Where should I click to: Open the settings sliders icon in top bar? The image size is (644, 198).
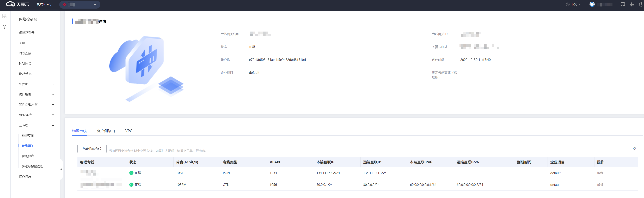pyautogui.click(x=632, y=4)
